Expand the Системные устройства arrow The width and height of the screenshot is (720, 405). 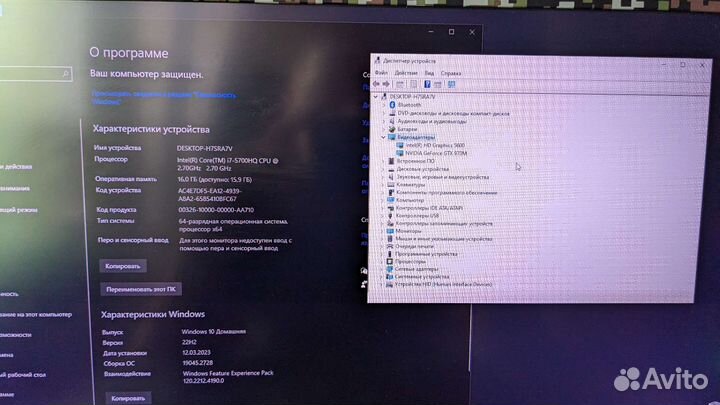[381, 277]
